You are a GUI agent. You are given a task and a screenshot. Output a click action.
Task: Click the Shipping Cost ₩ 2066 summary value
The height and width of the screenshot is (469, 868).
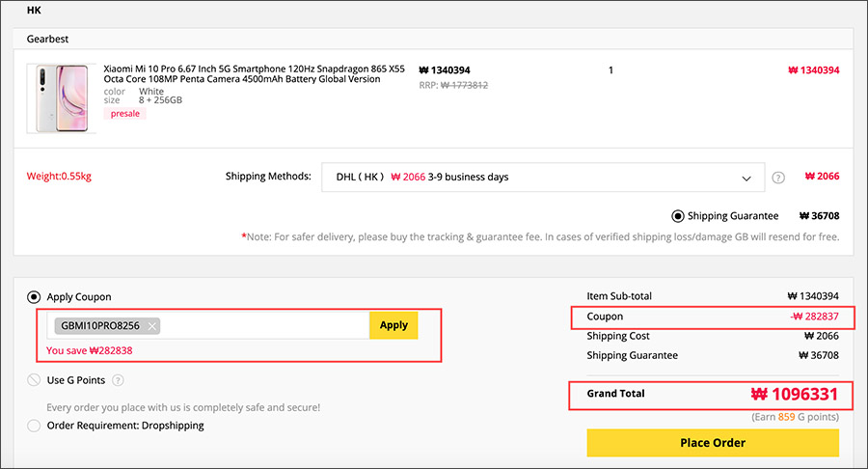(822, 336)
